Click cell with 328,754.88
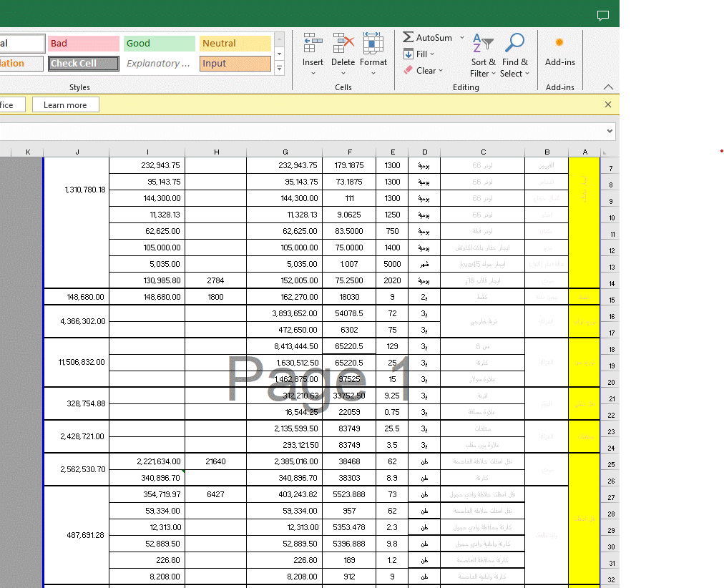This screenshot has height=588, width=724. point(77,403)
